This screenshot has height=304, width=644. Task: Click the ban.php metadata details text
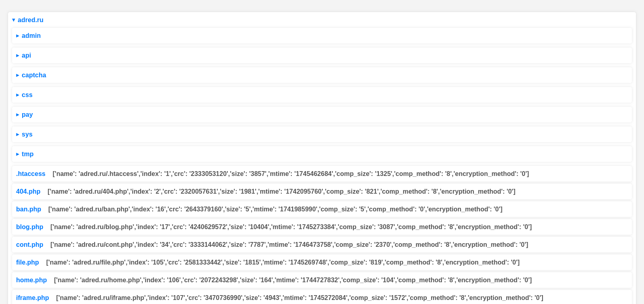tap(275, 209)
